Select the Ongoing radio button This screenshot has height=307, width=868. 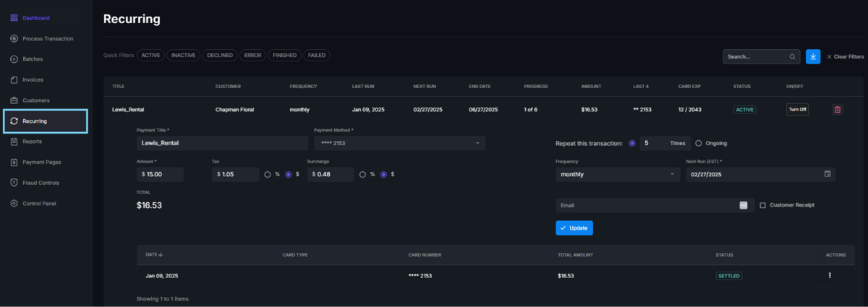coord(698,143)
